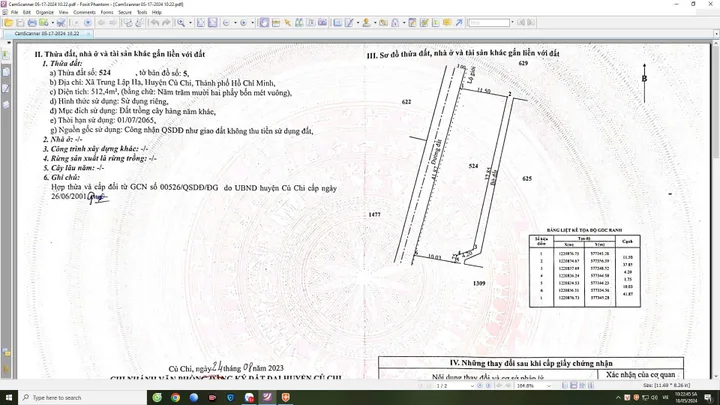Open the notification center icon
The width and height of the screenshot is (720, 405).
709,397
